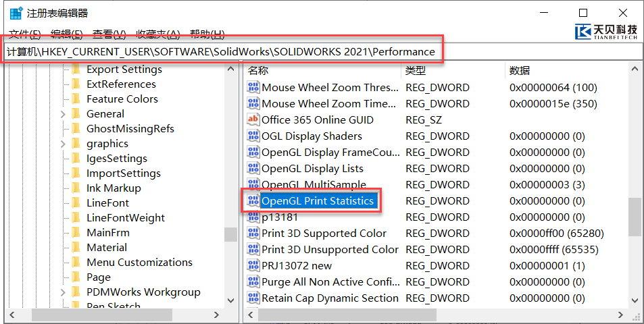Viewport: 644px width, 324px height.
Task: Select the OpenGL MultiSample value name
Action: coord(314,185)
